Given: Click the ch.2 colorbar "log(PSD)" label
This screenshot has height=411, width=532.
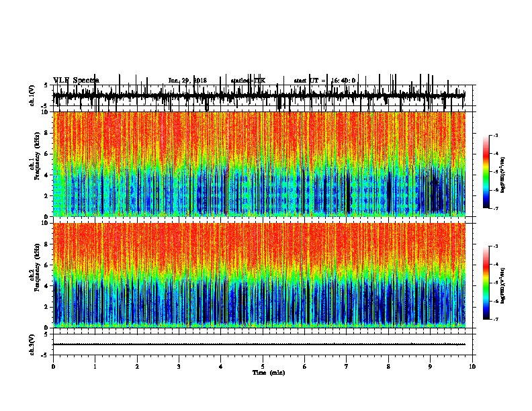Looking at the screenshot, I should tap(502, 285).
